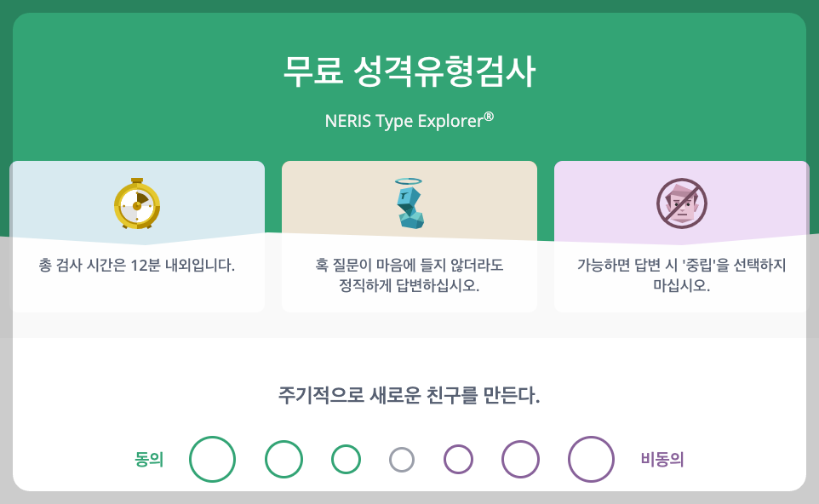
Task: Click the 무료 성격유형검사 title
Action: point(409,72)
